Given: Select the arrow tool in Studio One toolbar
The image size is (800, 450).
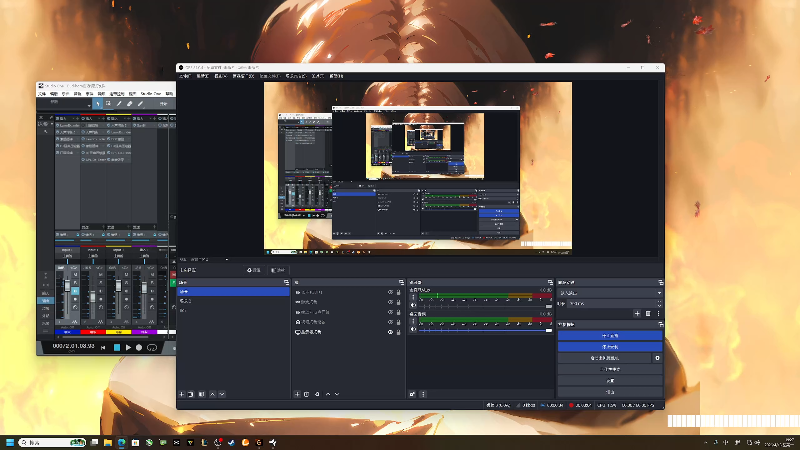Looking at the screenshot, I should click(96, 103).
